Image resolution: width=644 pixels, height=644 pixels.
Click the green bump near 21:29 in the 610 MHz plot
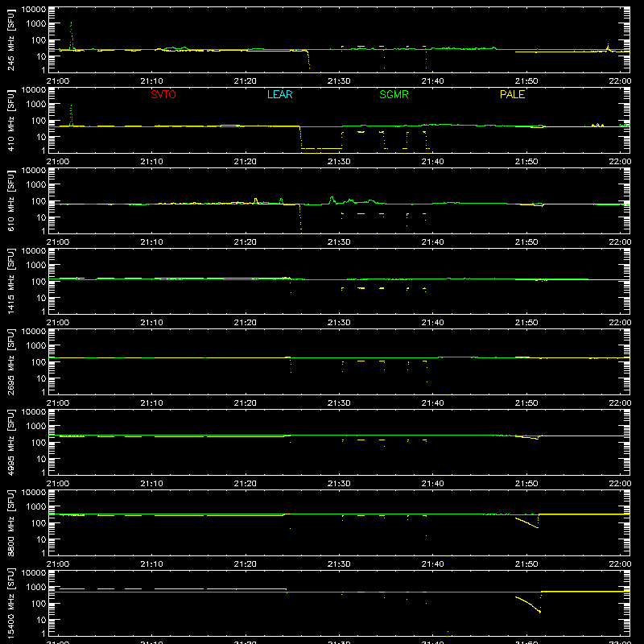(332, 200)
